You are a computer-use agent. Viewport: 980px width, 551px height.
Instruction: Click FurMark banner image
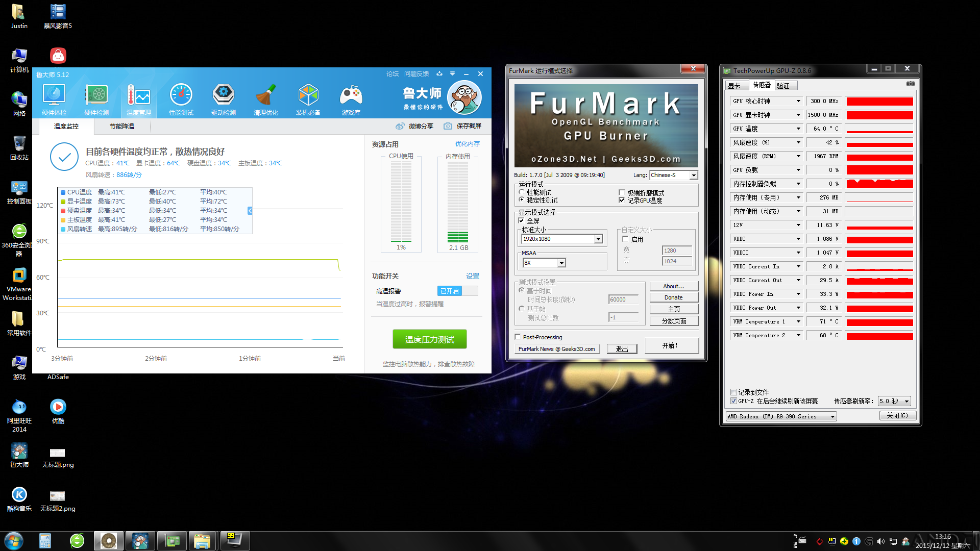click(606, 126)
